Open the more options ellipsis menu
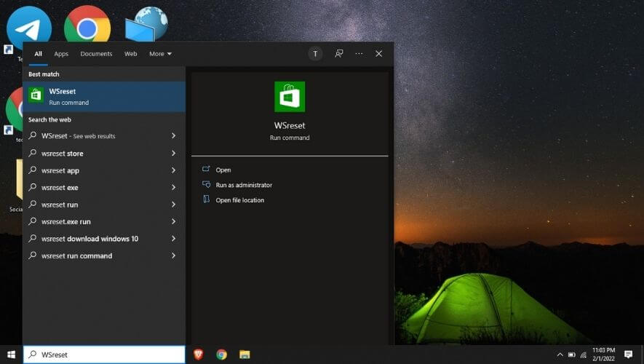644x364 pixels. coord(359,54)
